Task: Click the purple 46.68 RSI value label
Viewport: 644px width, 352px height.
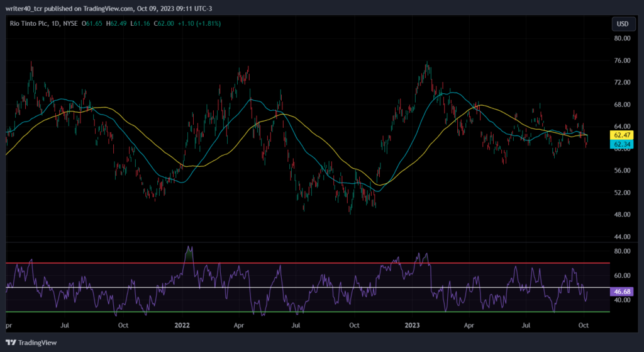Action: (622, 292)
